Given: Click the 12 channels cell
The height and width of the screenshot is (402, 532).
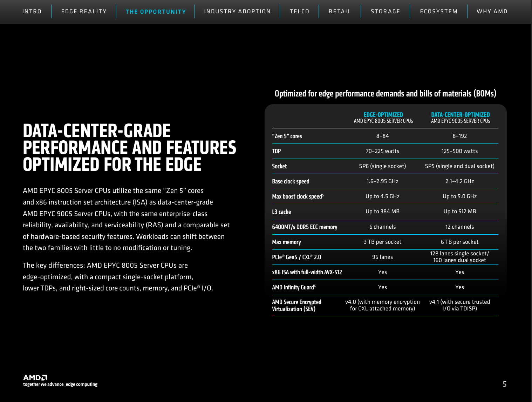Looking at the screenshot, I should (459, 227).
